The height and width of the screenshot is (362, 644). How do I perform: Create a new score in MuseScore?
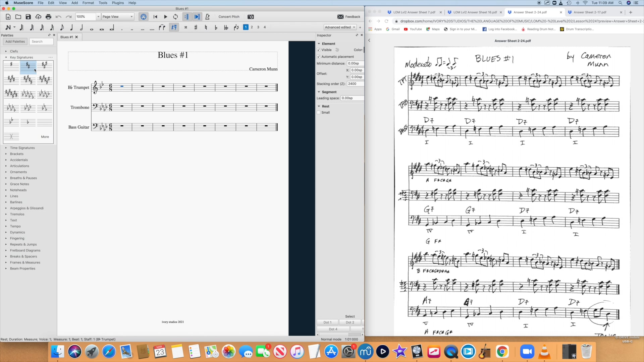tap(8, 17)
